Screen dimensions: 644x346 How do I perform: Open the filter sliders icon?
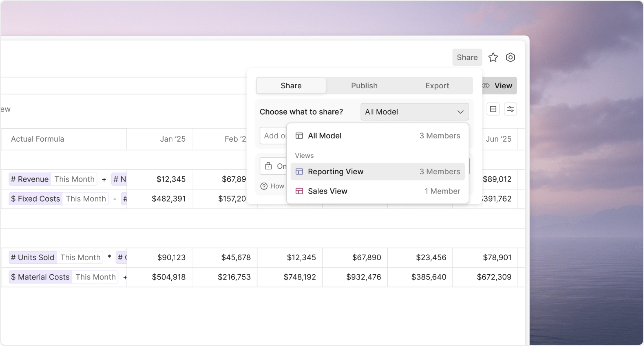tap(510, 109)
